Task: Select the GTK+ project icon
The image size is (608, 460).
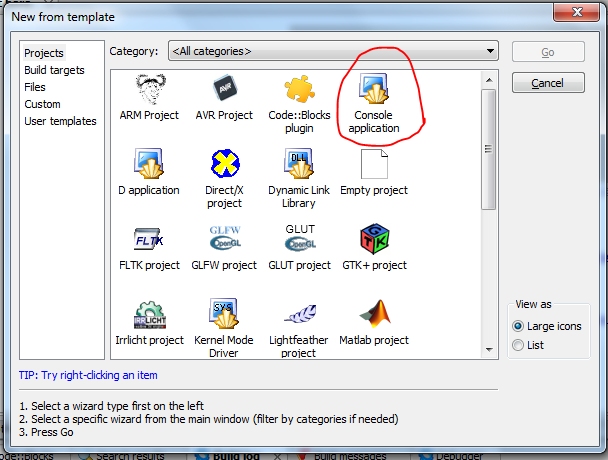Action: [x=374, y=240]
